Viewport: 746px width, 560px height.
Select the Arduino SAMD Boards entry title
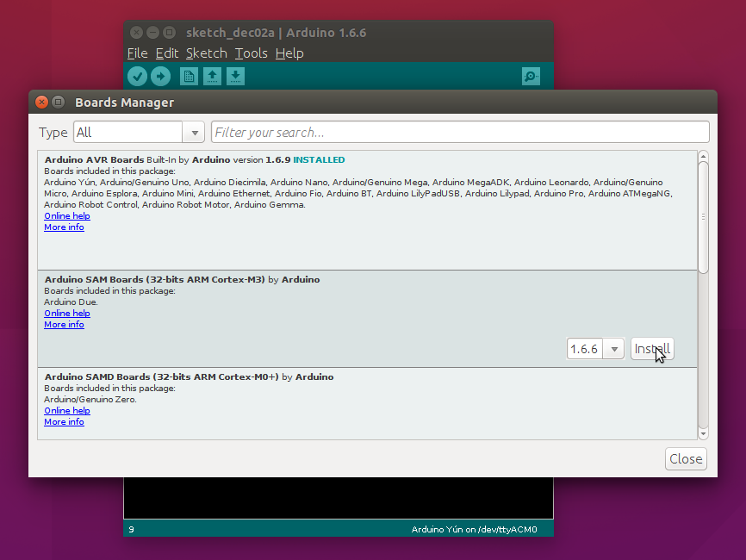pyautogui.click(x=162, y=376)
